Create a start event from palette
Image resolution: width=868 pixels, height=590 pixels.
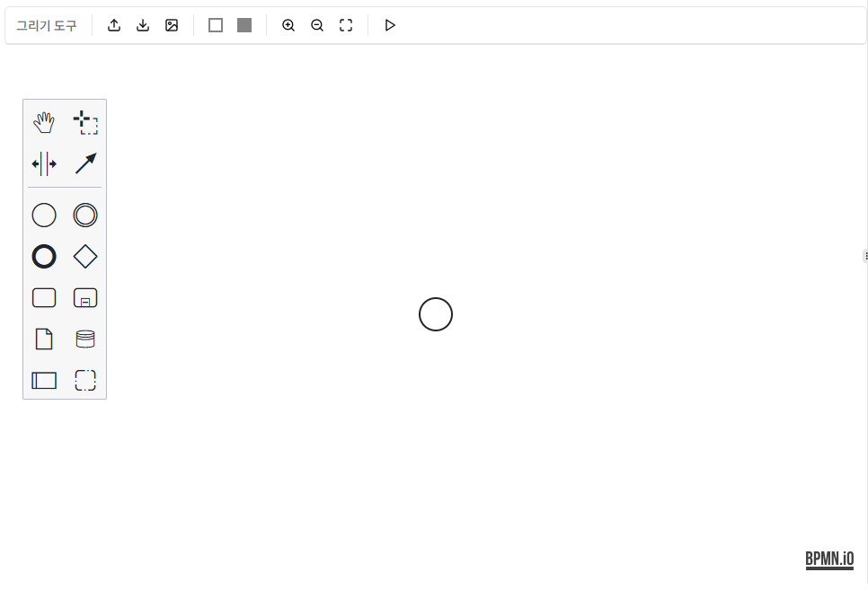pos(44,216)
